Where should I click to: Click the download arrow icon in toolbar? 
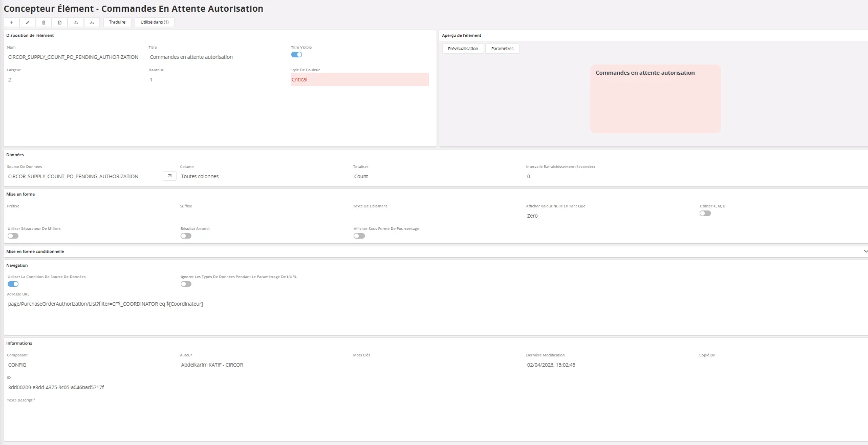tap(92, 22)
